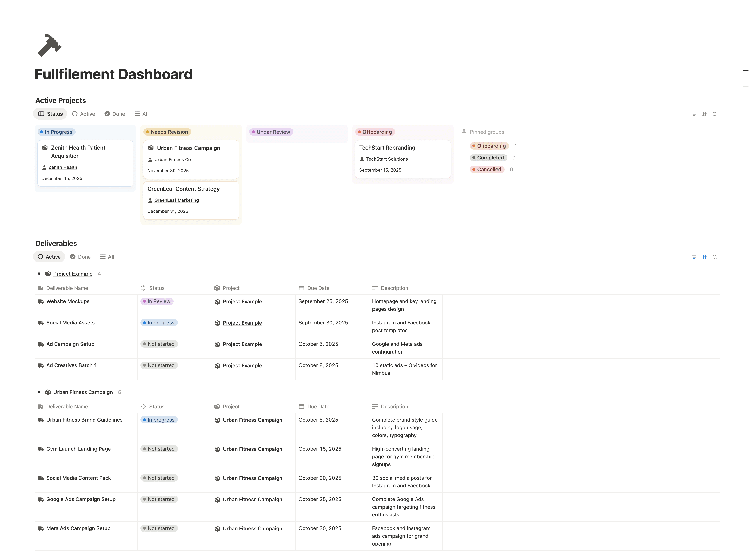Click search icon in Deliverables section

pyautogui.click(x=715, y=257)
